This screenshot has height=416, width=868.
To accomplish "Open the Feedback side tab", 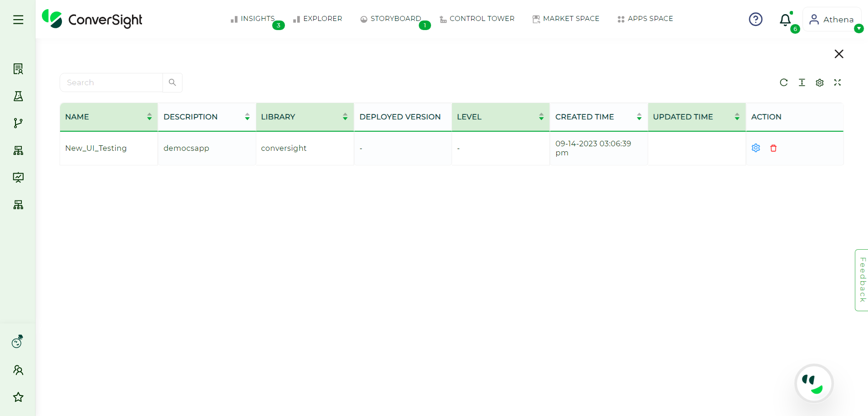I will [x=862, y=280].
